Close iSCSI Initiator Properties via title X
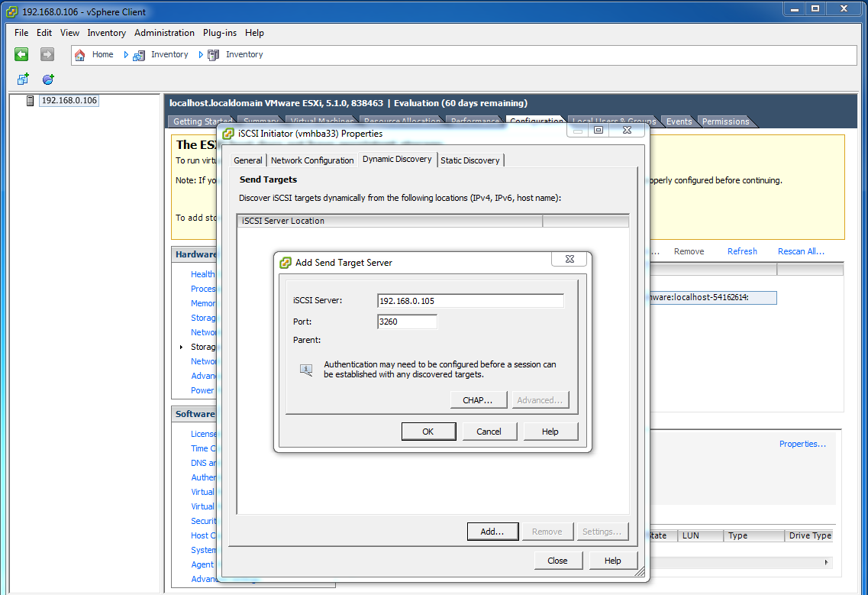Screen dimensions: 868x595 coord(628,130)
